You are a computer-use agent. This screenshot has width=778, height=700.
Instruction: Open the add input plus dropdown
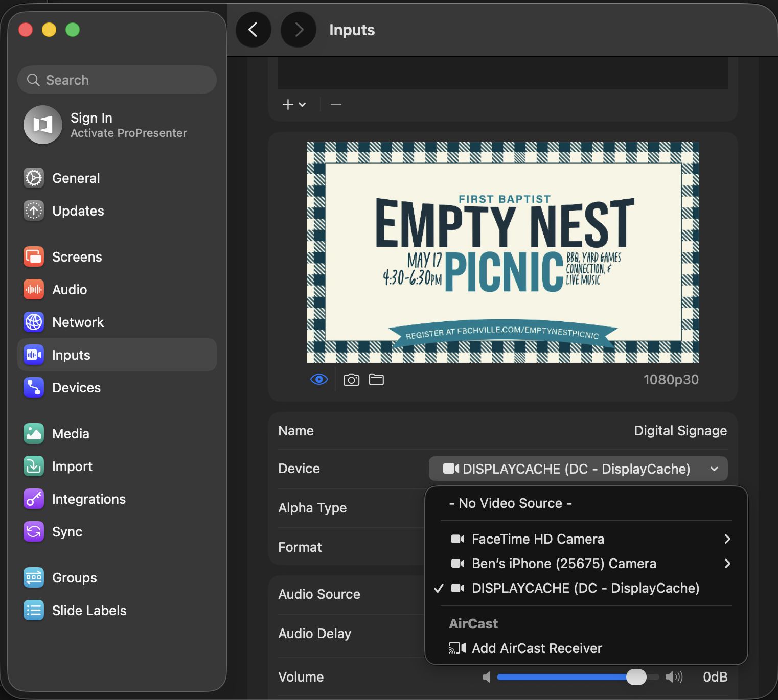tap(294, 105)
